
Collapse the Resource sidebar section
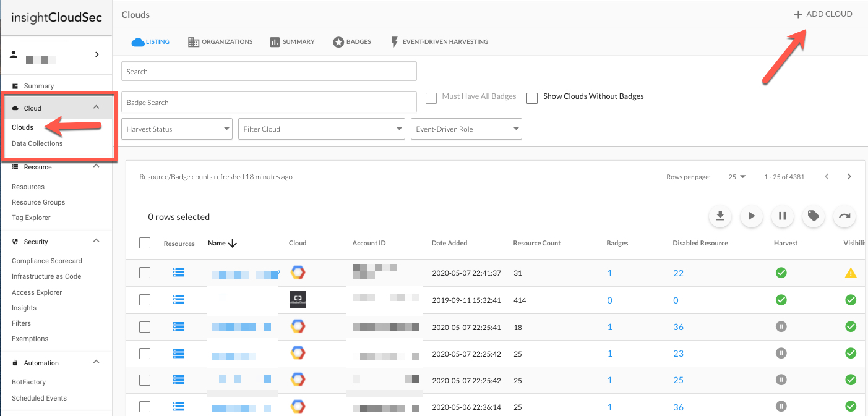[96, 166]
